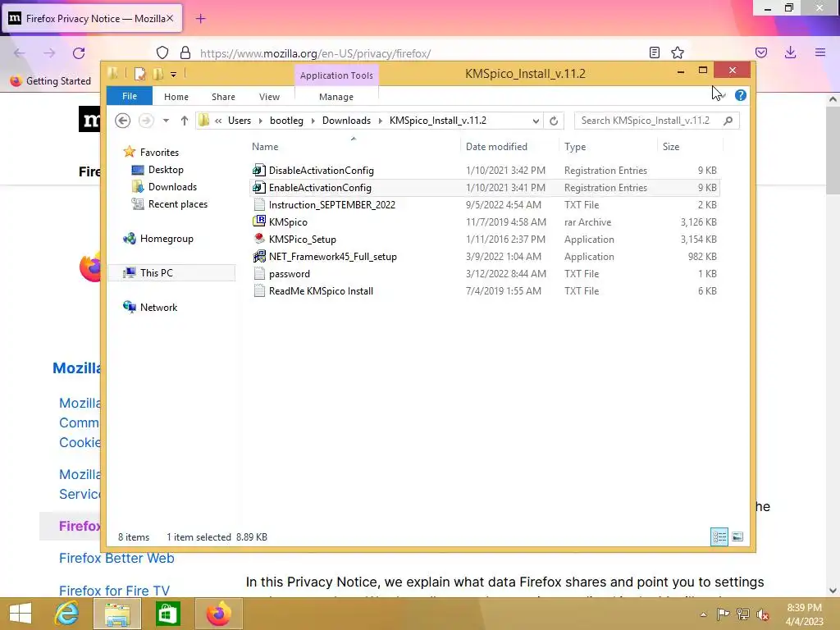This screenshot has width=840, height=630.
Task: Expand the bootleg breadcrumb arrow
Action: click(x=313, y=121)
